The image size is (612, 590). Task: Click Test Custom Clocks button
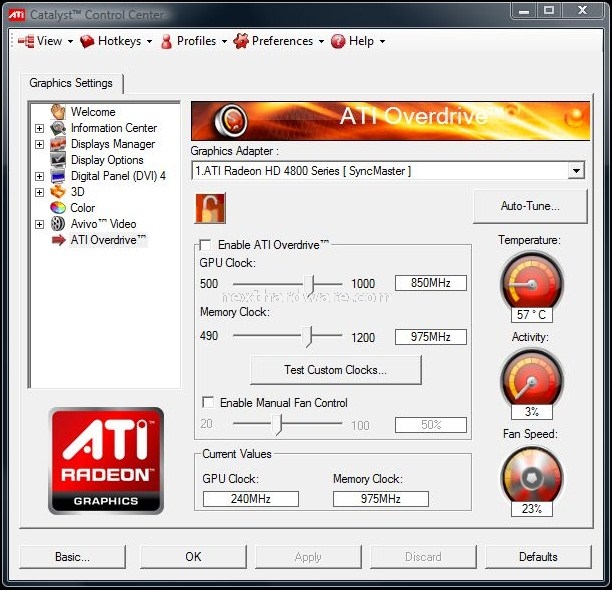pyautogui.click(x=336, y=370)
